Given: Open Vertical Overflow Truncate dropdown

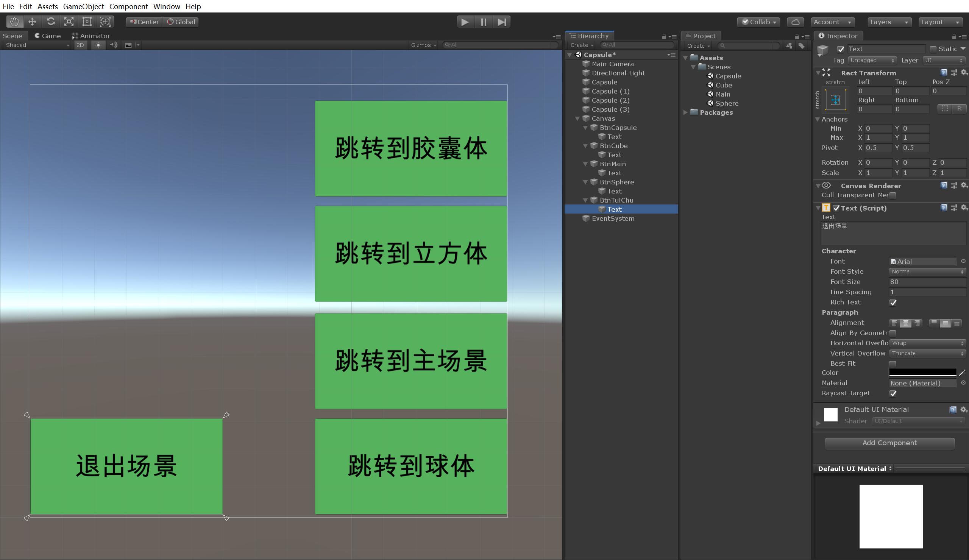Looking at the screenshot, I should click(927, 353).
